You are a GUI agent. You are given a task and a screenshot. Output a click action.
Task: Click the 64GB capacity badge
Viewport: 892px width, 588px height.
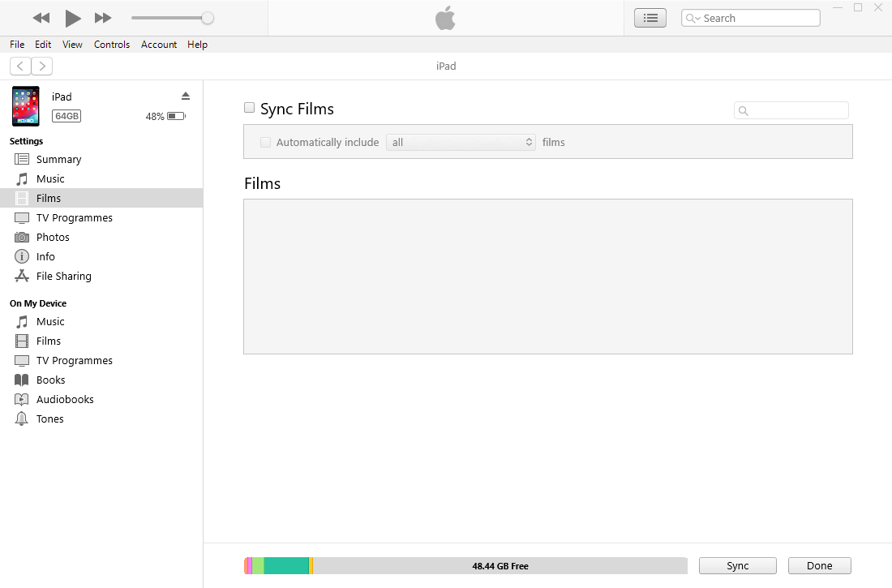[x=66, y=116]
